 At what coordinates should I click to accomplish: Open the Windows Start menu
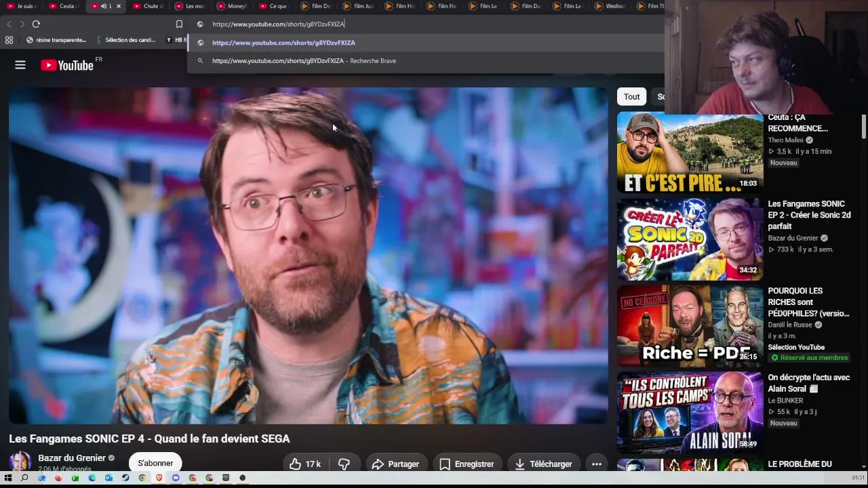coord(8,478)
